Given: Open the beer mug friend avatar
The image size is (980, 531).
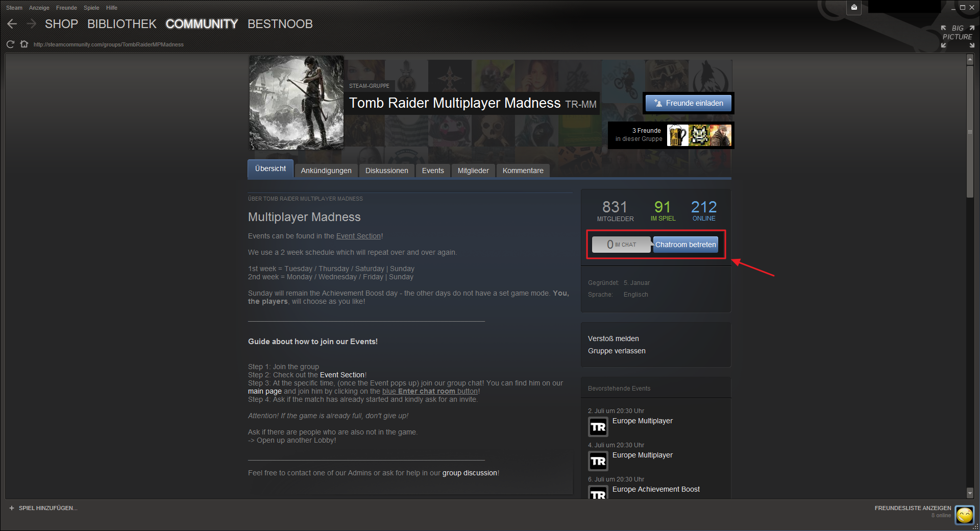Looking at the screenshot, I should pos(677,135).
